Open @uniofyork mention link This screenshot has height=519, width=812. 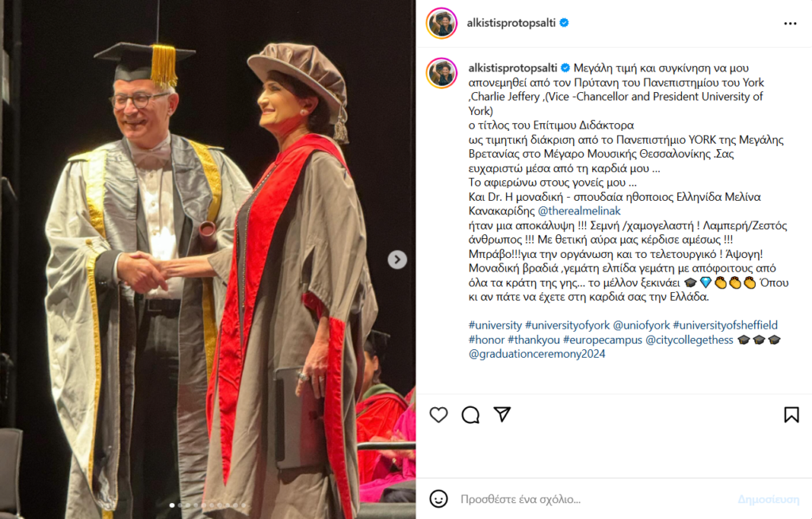[641, 325]
